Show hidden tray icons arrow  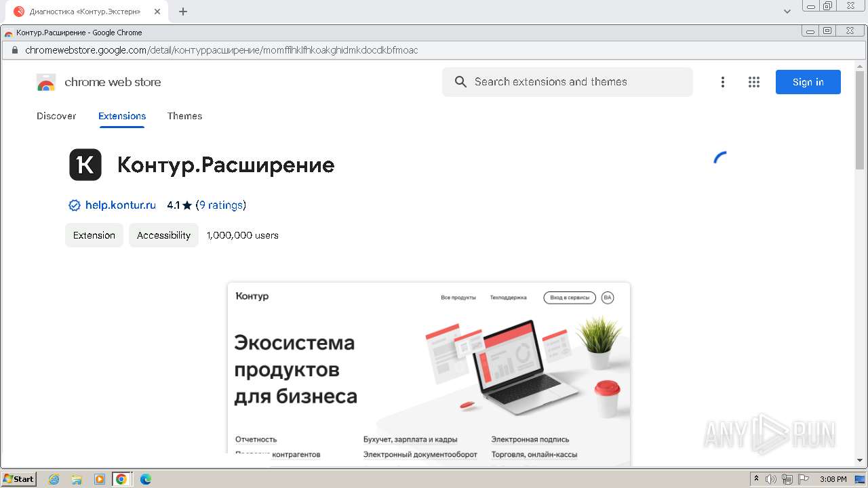[756, 479]
